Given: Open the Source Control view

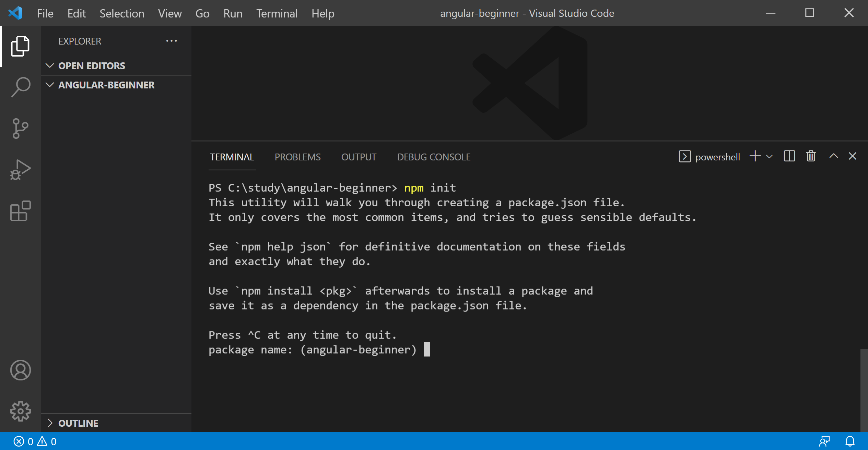Looking at the screenshot, I should pyautogui.click(x=21, y=129).
